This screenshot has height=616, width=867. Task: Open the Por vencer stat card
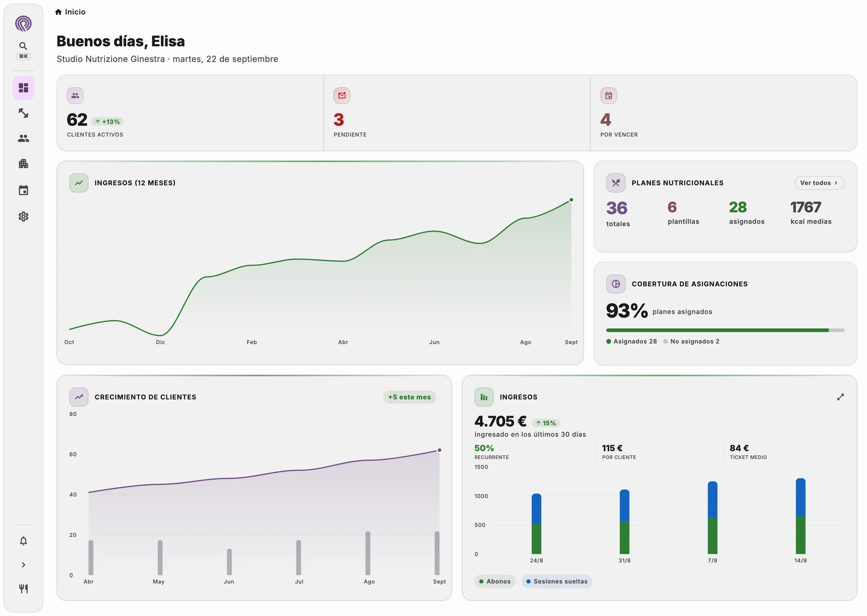tap(724, 113)
